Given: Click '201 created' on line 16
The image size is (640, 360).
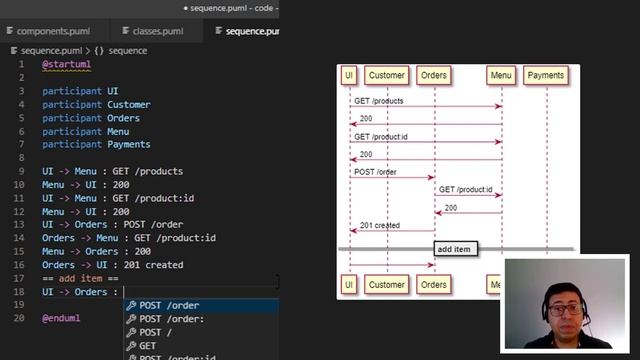Looking at the screenshot, I should click(x=153, y=265).
